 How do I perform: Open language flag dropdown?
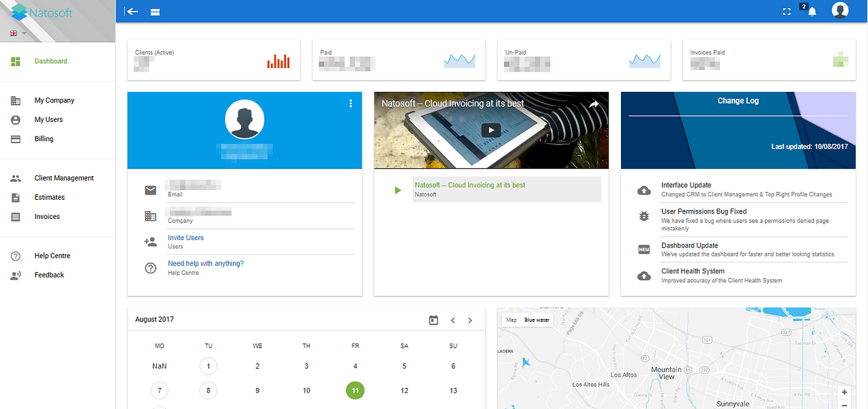coord(18,33)
